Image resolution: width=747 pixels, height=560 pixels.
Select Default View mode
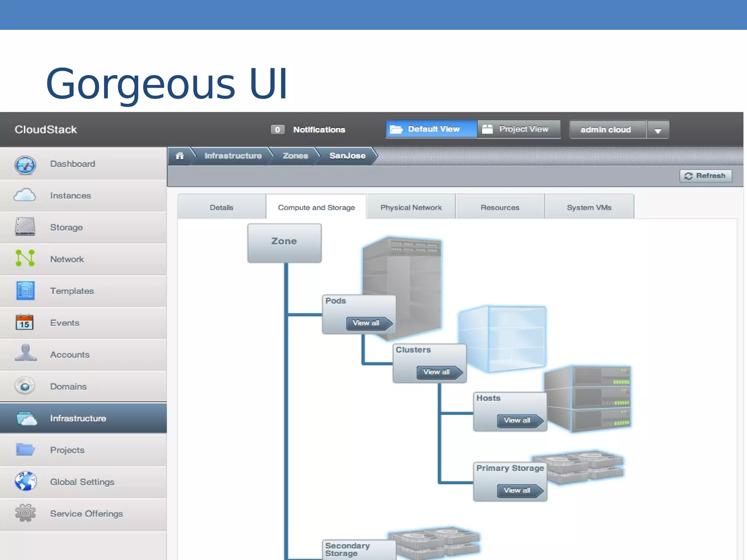tap(431, 129)
